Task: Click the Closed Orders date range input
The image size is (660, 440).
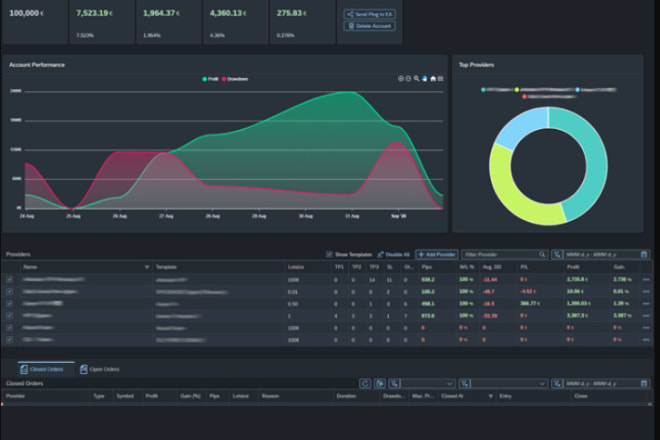Action: (601, 383)
